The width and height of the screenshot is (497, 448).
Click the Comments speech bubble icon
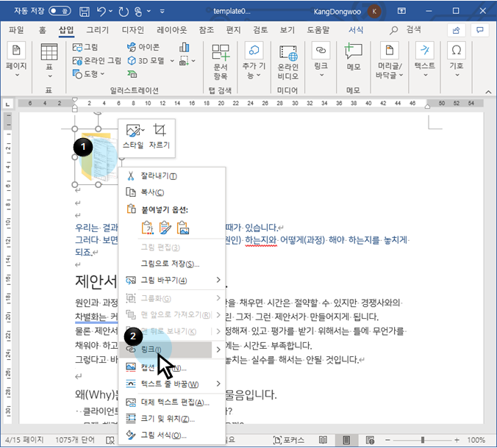pos(480,30)
